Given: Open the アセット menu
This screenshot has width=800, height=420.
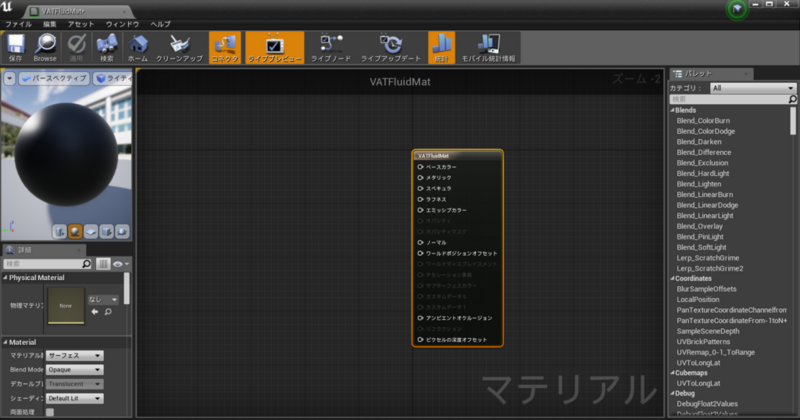Looking at the screenshot, I should pos(81,24).
